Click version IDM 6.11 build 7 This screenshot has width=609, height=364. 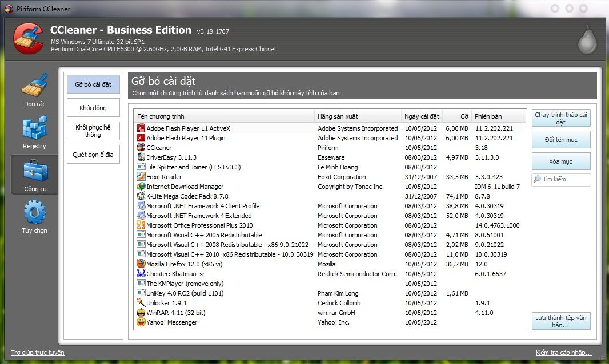coord(497,186)
